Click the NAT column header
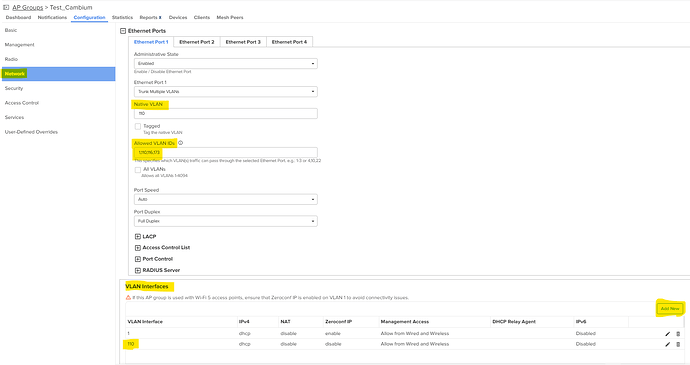Screen dimensions: 690x365 point(285,322)
